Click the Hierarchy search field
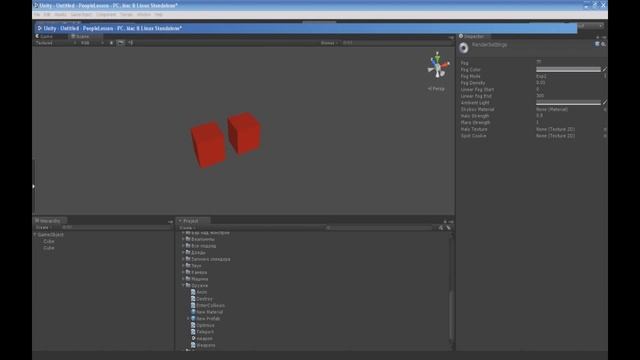This screenshot has width=640, height=360. click(116, 227)
